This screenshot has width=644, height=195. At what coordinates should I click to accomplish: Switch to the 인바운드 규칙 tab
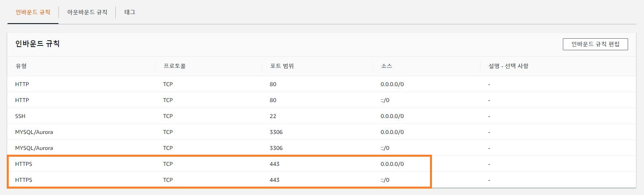click(x=33, y=12)
